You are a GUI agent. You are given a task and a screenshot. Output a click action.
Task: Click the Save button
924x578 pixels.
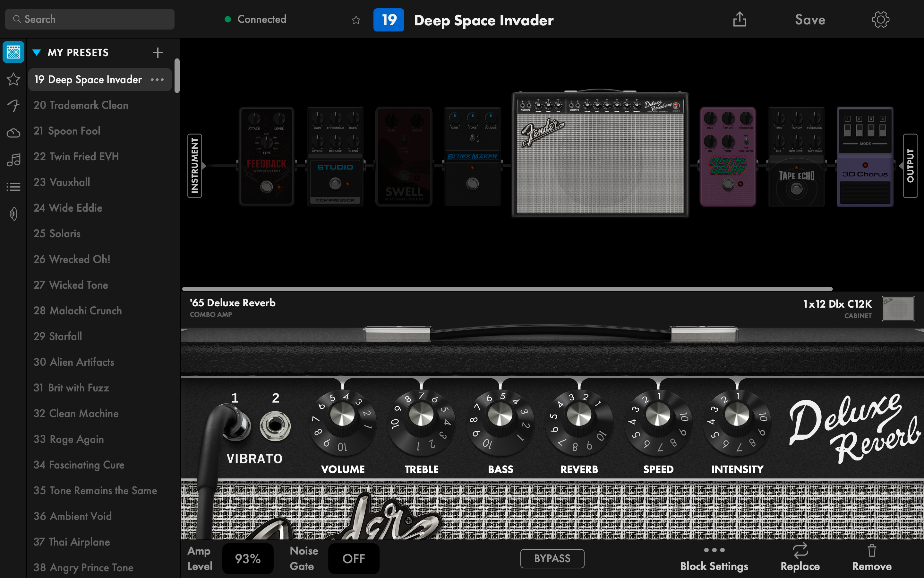click(810, 20)
